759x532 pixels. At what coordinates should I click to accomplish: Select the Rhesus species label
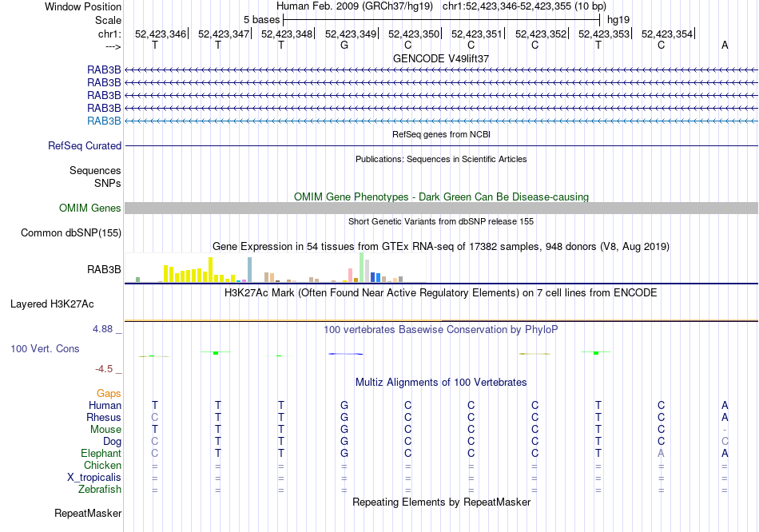click(104, 417)
